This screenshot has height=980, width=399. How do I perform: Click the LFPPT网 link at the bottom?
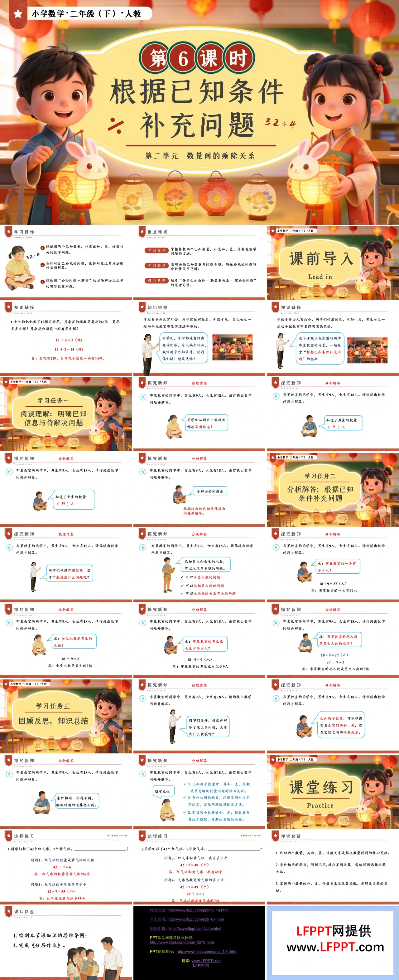201,965
